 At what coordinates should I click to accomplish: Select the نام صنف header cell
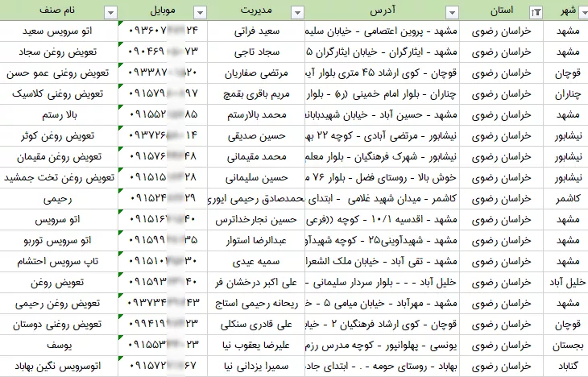(x=59, y=10)
